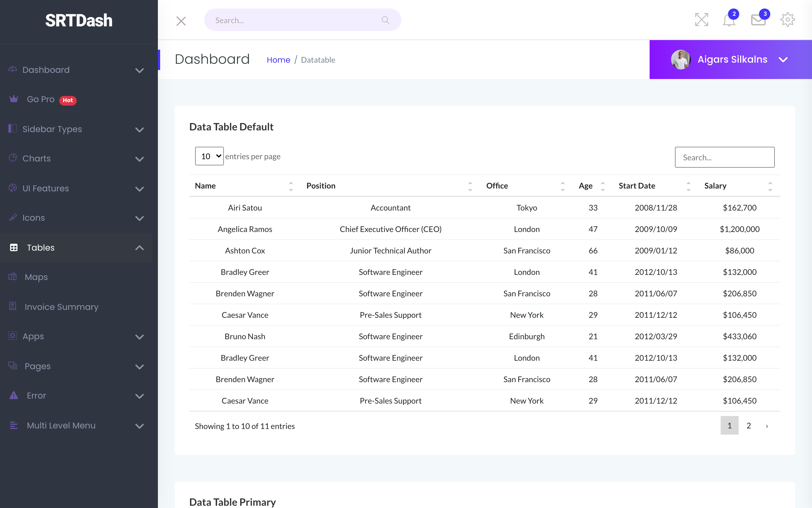Screen dimensions: 812x508
Task: Sort table by Age column arrows
Action: pyautogui.click(x=603, y=186)
